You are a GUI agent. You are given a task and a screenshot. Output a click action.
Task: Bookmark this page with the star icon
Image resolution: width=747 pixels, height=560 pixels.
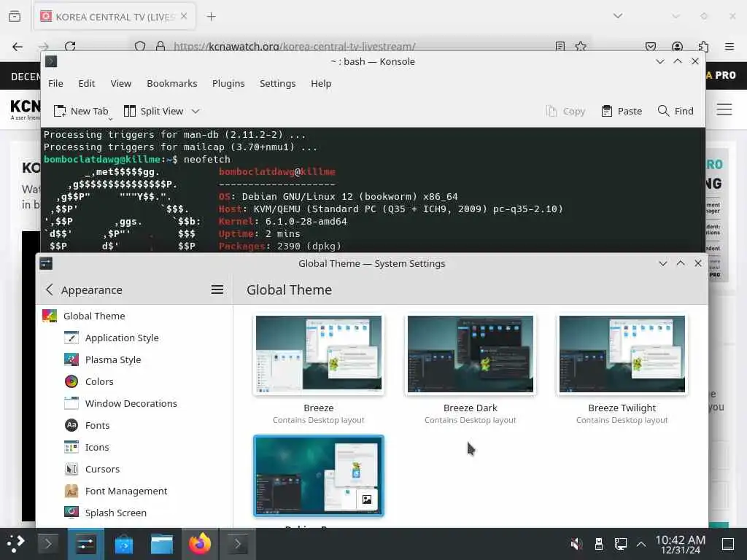580,46
